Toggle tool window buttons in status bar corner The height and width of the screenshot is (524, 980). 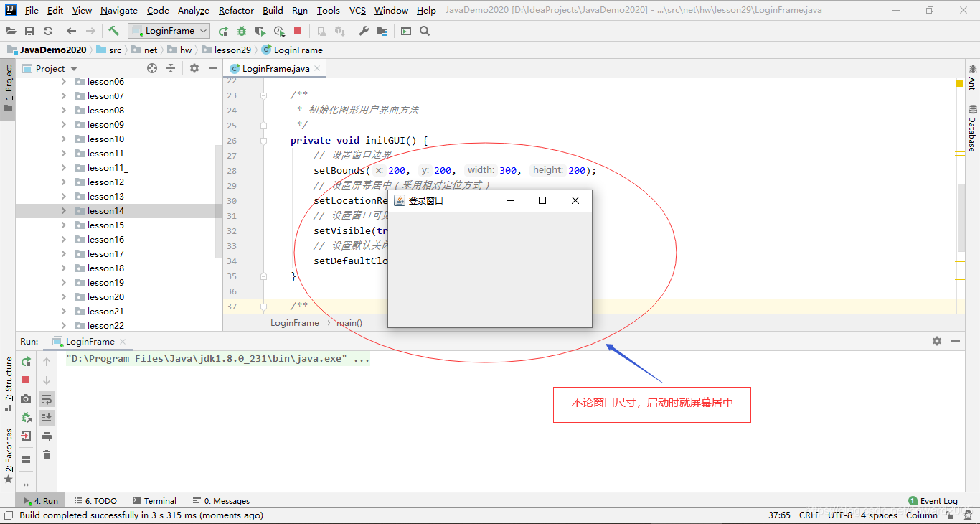pos(9,515)
